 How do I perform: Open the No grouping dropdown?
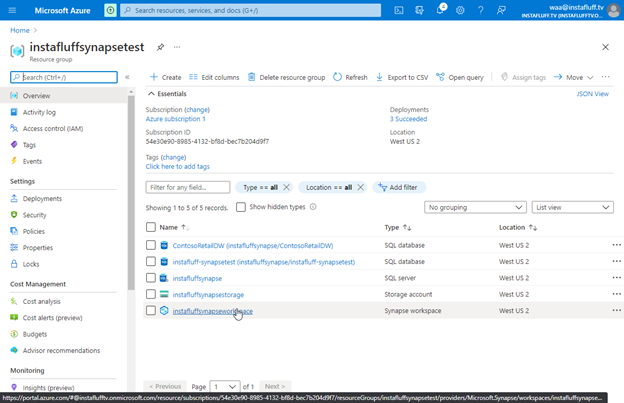point(475,207)
